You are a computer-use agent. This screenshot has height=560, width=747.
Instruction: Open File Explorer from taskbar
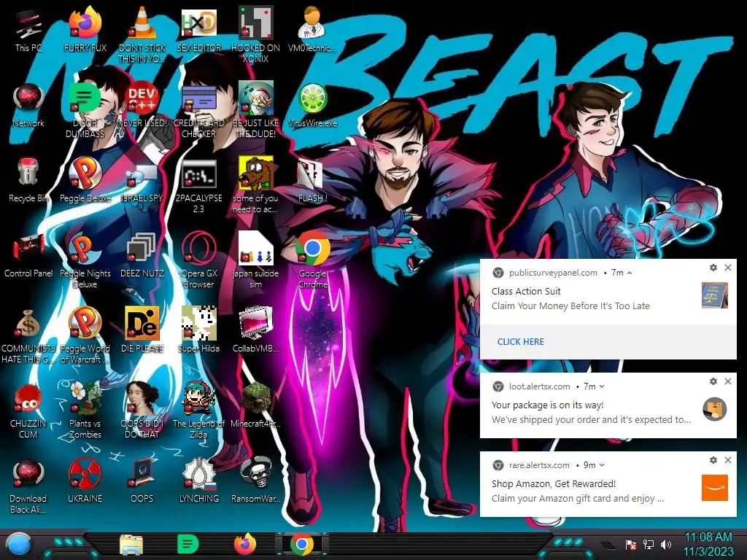tap(131, 545)
